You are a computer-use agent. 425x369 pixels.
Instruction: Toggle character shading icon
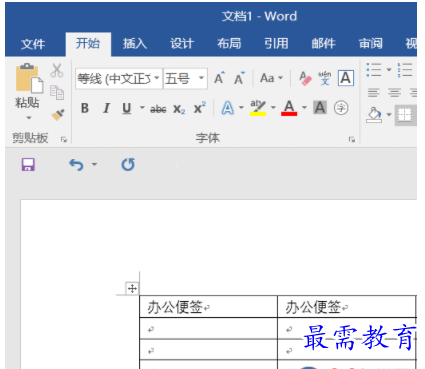[x=320, y=108]
